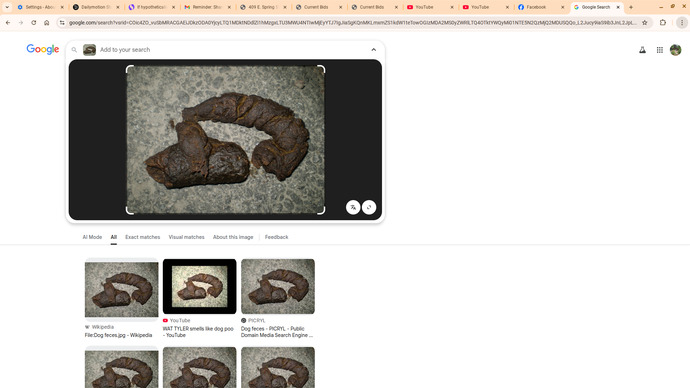Open the Wikipedia result thumbnail

click(x=121, y=289)
